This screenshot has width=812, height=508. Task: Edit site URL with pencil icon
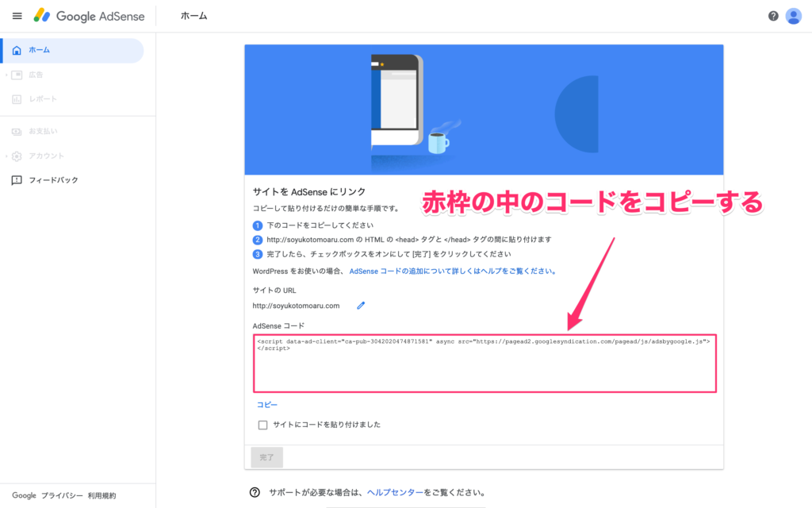[x=361, y=306]
